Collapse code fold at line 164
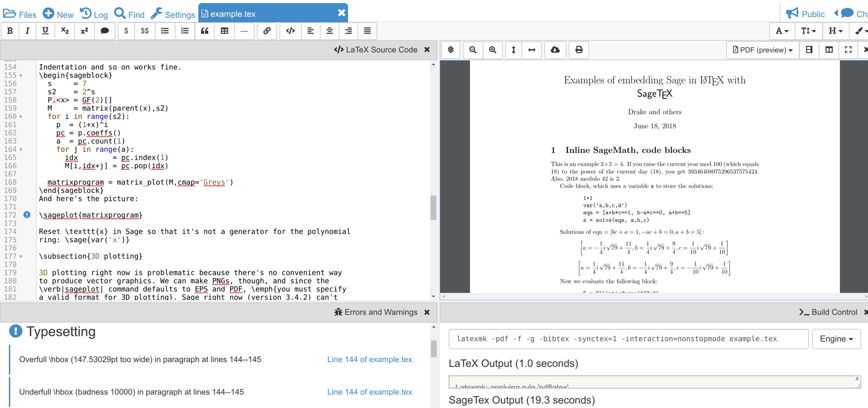This screenshot has width=868, height=408. click(x=21, y=150)
